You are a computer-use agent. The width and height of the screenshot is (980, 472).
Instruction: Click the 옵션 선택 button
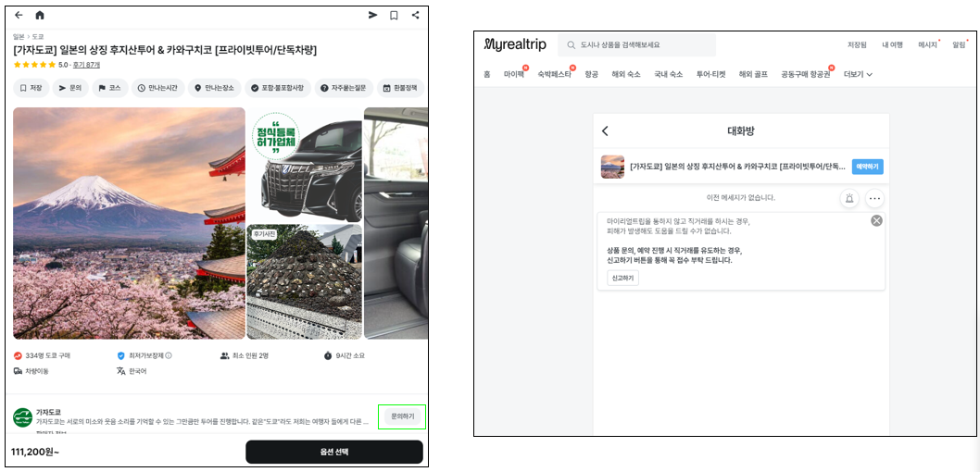pyautogui.click(x=333, y=452)
